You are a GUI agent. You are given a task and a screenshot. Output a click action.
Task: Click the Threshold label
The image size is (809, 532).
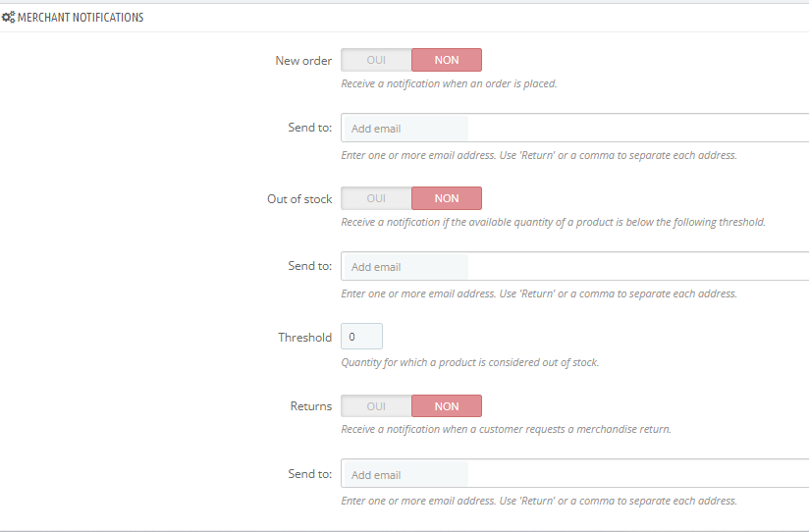(304, 338)
